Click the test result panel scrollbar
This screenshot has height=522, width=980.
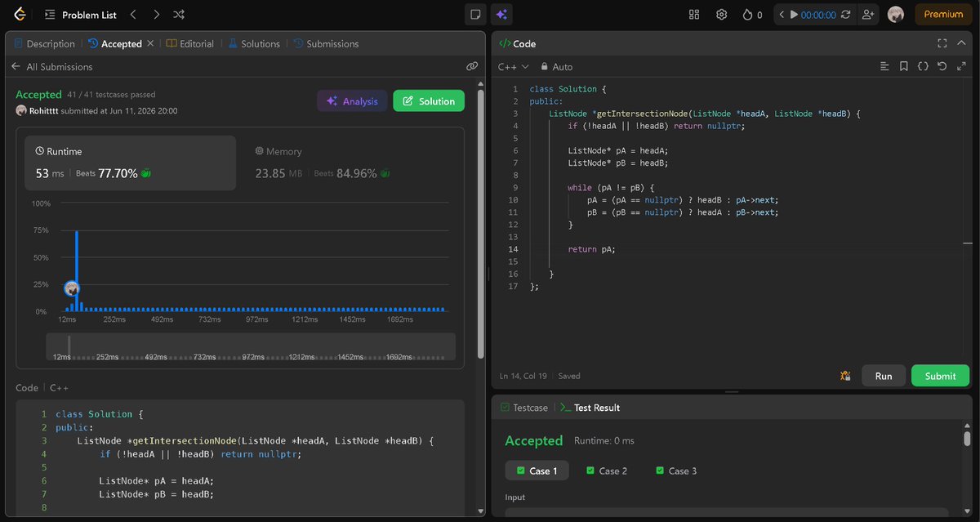967,439
